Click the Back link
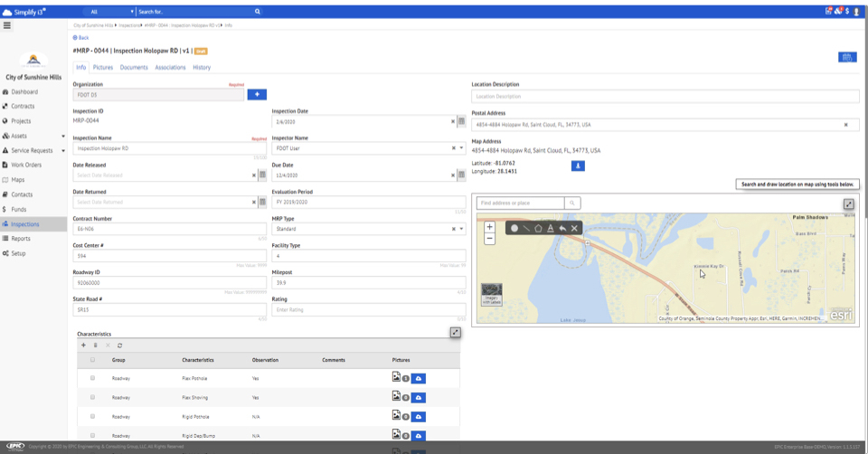The image size is (868, 454). coord(81,38)
